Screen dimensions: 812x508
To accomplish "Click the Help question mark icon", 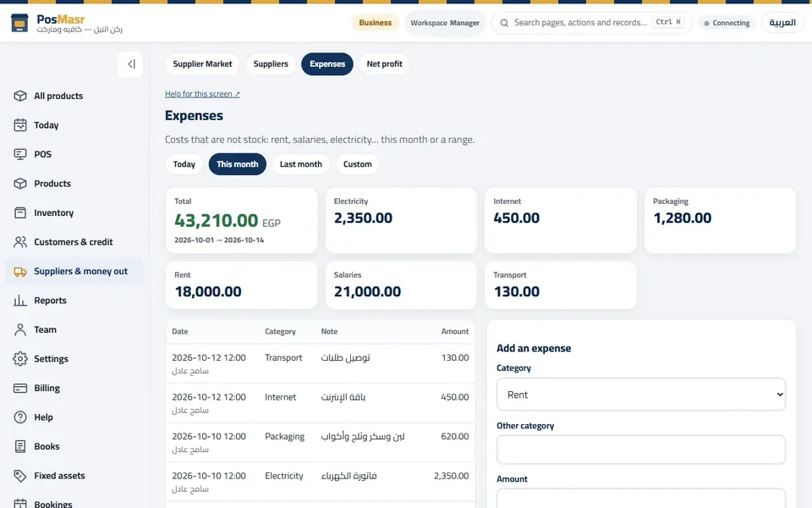I will 20,417.
